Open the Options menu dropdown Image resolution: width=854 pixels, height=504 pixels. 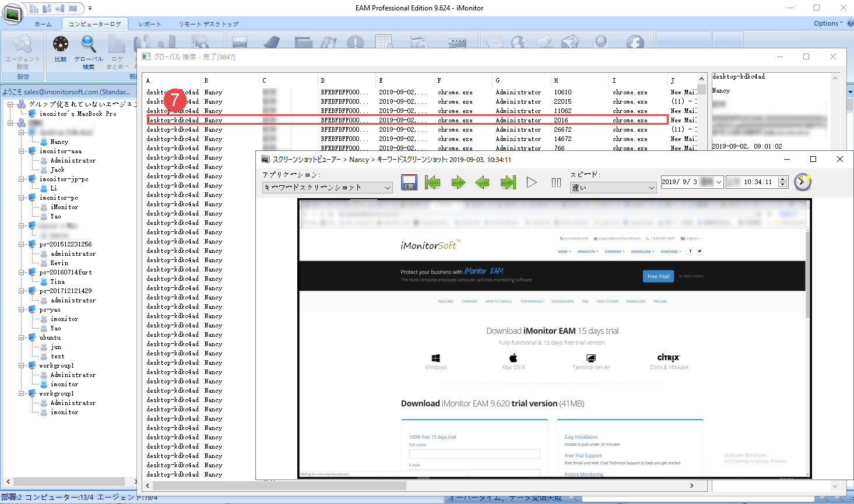[828, 23]
